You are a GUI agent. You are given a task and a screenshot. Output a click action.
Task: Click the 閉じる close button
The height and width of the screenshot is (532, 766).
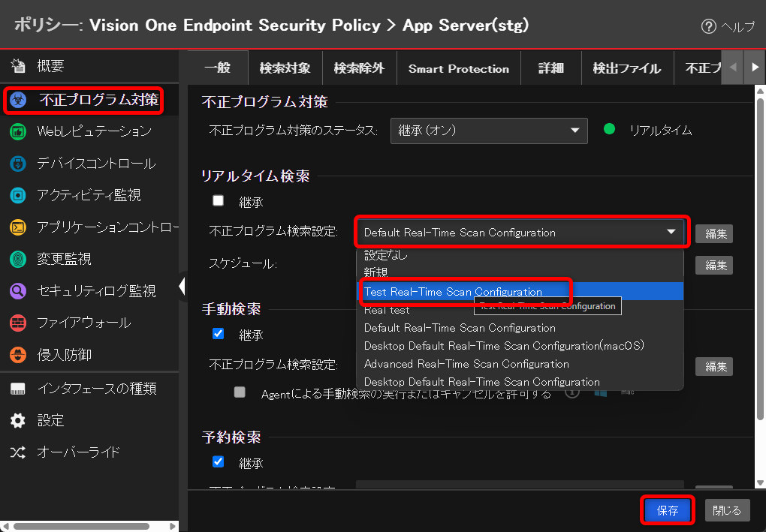pyautogui.click(x=727, y=510)
